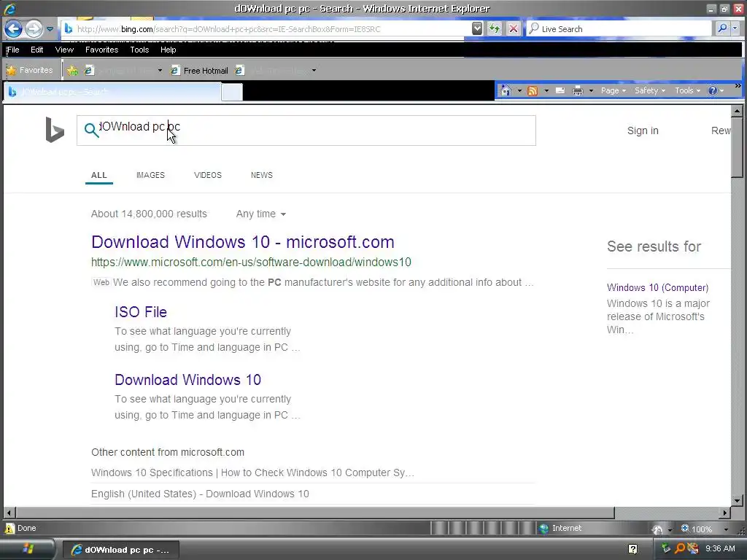Open Windows 10 (Computer) sidebar link
This screenshot has height=560, width=747.
pos(657,287)
